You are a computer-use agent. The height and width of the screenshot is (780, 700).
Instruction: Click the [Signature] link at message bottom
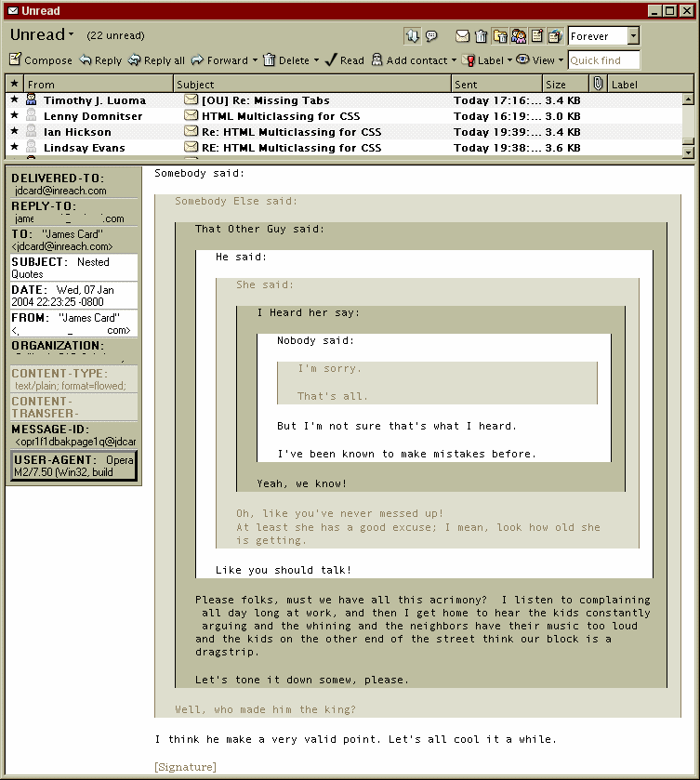(x=185, y=767)
